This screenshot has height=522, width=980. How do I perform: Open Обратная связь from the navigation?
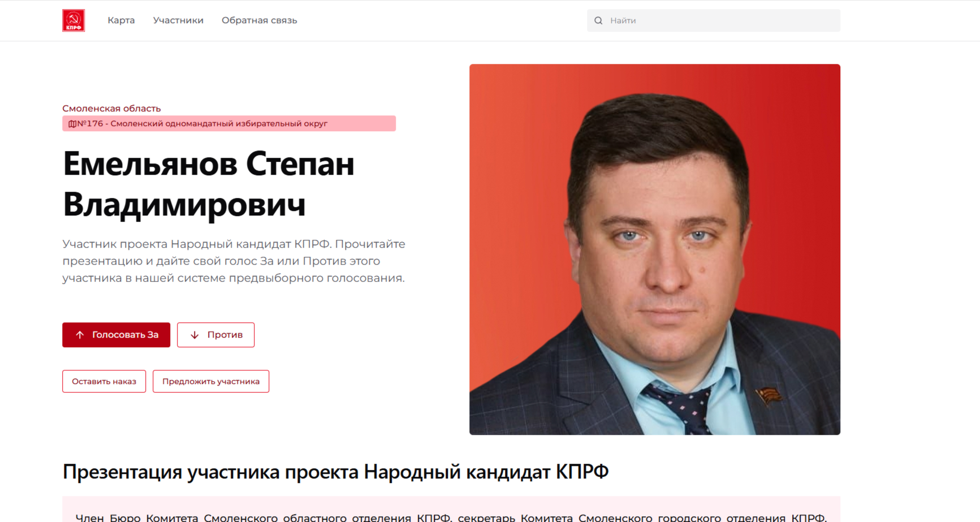pos(259,20)
